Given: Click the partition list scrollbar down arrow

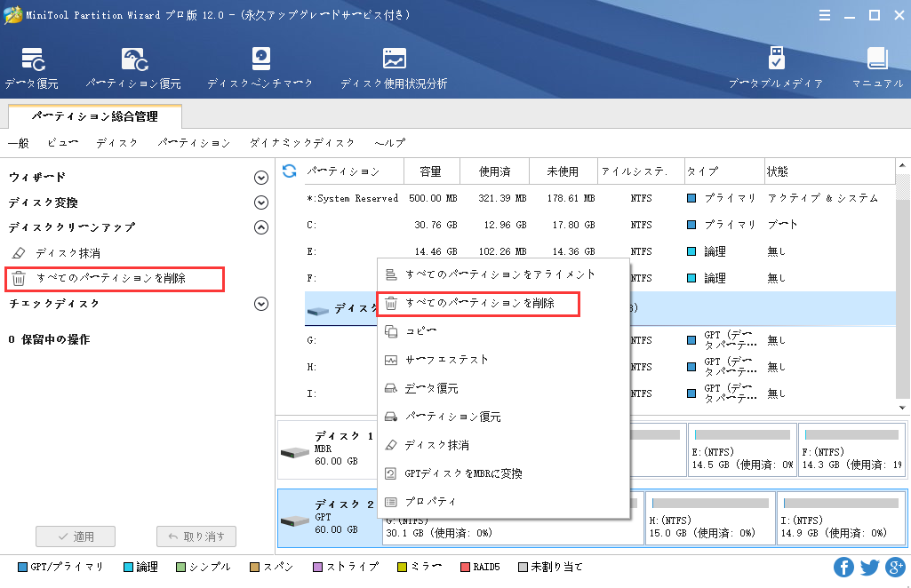Looking at the screenshot, I should pos(902,408).
